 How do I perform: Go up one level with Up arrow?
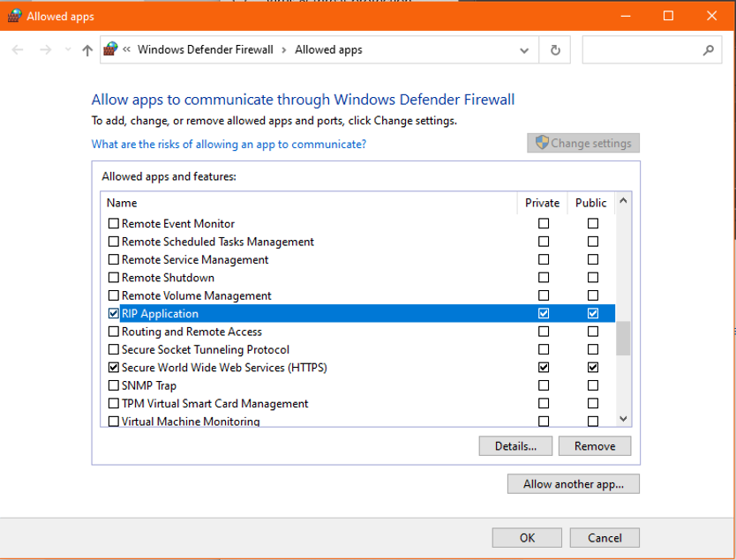87,50
